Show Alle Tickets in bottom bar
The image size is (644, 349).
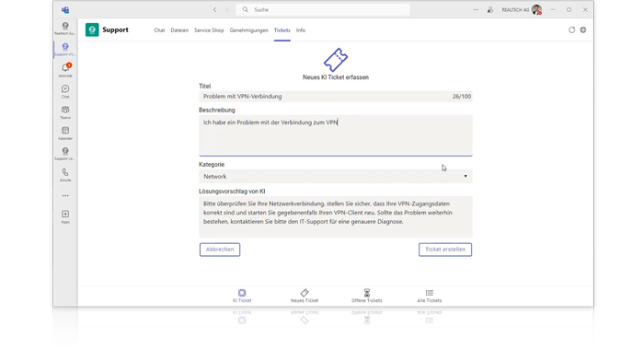point(430,296)
